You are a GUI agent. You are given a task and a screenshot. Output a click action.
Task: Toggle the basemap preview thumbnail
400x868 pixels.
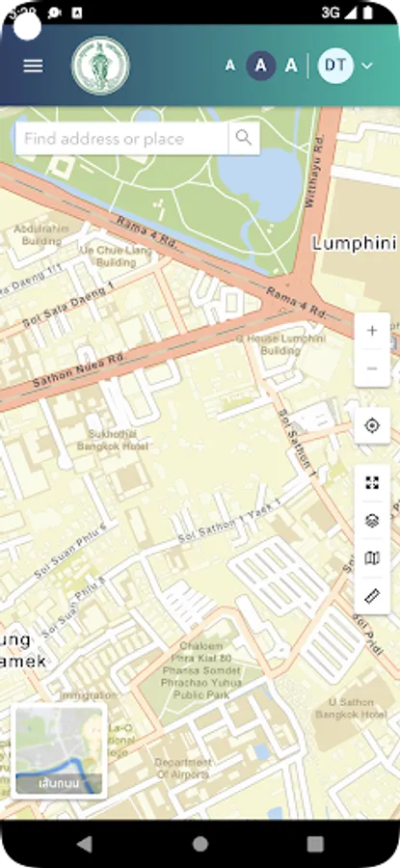point(59,751)
